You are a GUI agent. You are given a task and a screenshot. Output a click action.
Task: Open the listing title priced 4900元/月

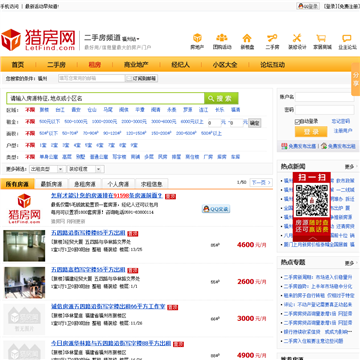pos(111,343)
